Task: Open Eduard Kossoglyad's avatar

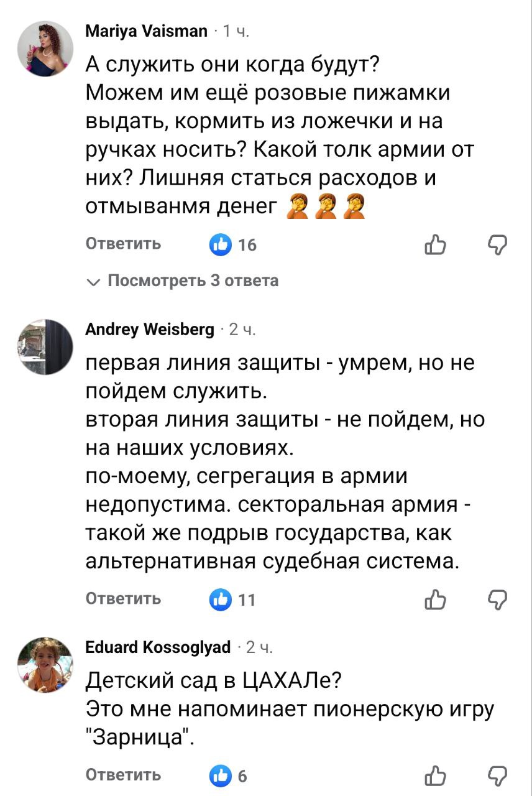Action: click(x=45, y=665)
